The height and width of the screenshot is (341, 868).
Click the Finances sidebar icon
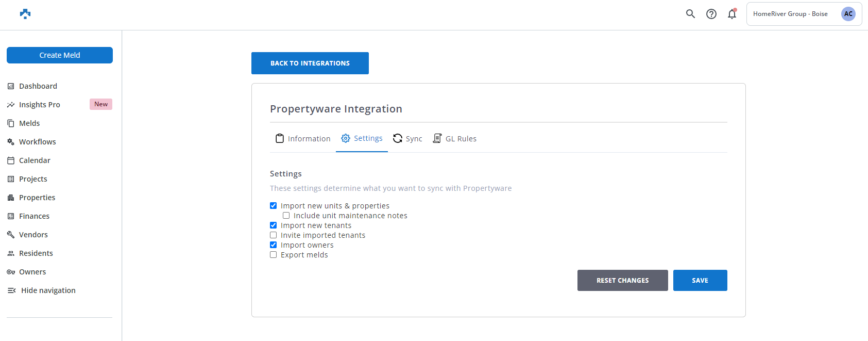tap(11, 216)
